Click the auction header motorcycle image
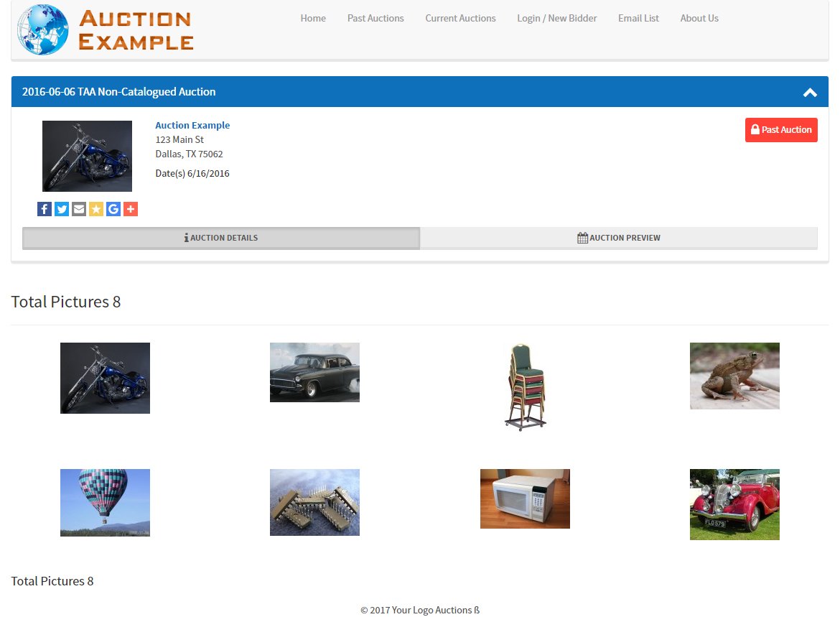 coord(88,156)
